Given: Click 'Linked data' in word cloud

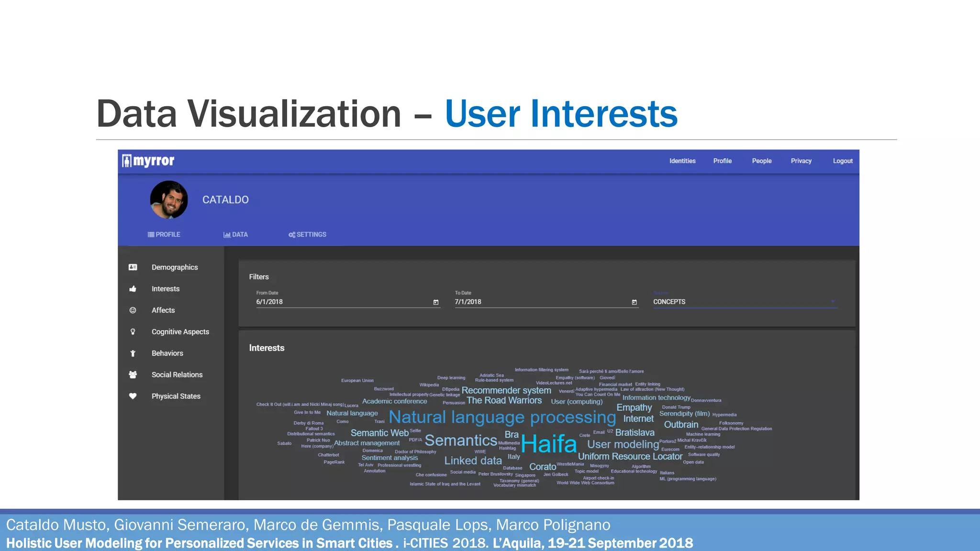Looking at the screenshot, I should click(473, 461).
